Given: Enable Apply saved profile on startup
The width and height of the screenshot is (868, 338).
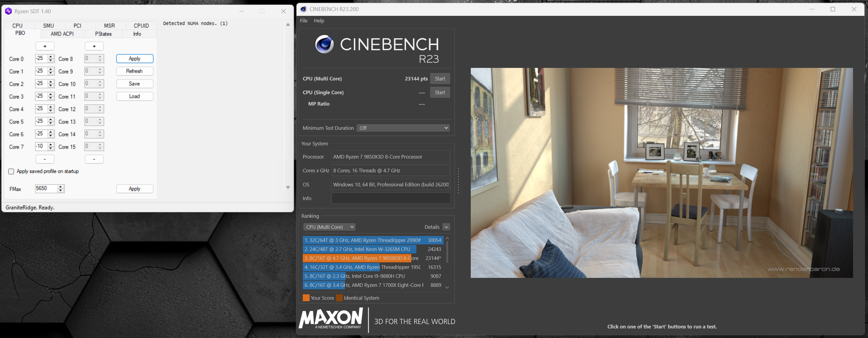Looking at the screenshot, I should click(x=11, y=171).
